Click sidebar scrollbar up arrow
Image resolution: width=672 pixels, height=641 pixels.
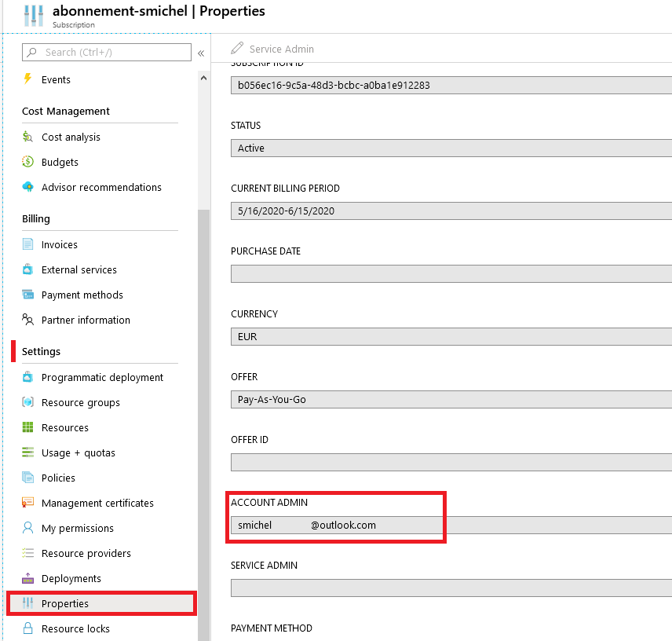203,79
